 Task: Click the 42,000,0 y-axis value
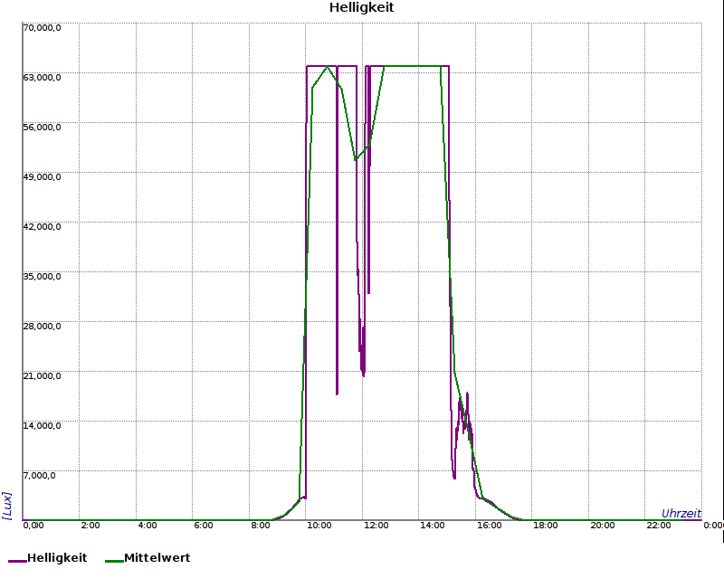click(x=42, y=227)
